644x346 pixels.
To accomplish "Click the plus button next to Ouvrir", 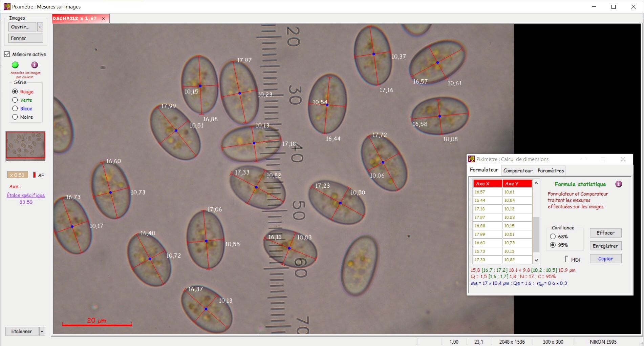I will (40, 27).
